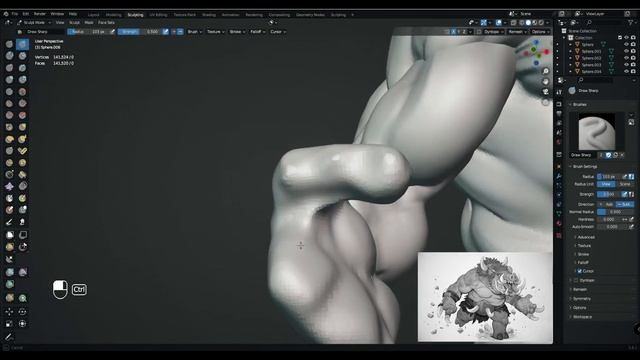Expand the Symmetry panel

pyautogui.click(x=582, y=299)
